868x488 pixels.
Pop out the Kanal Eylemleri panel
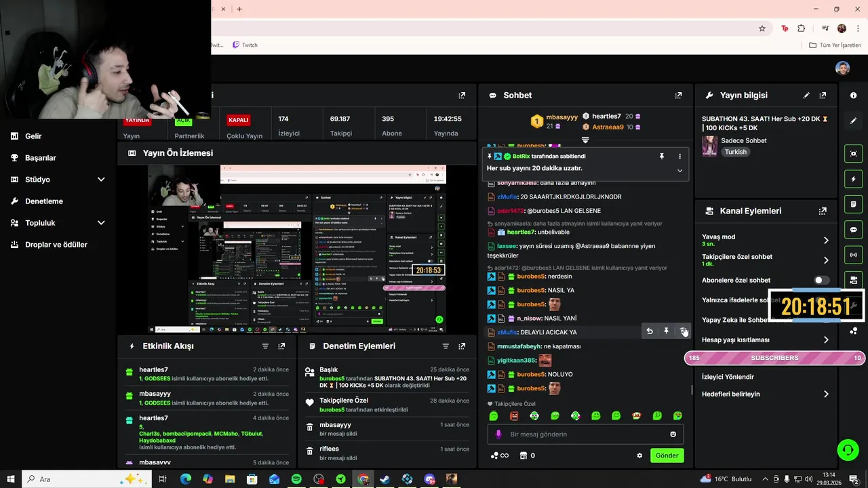coord(823,211)
